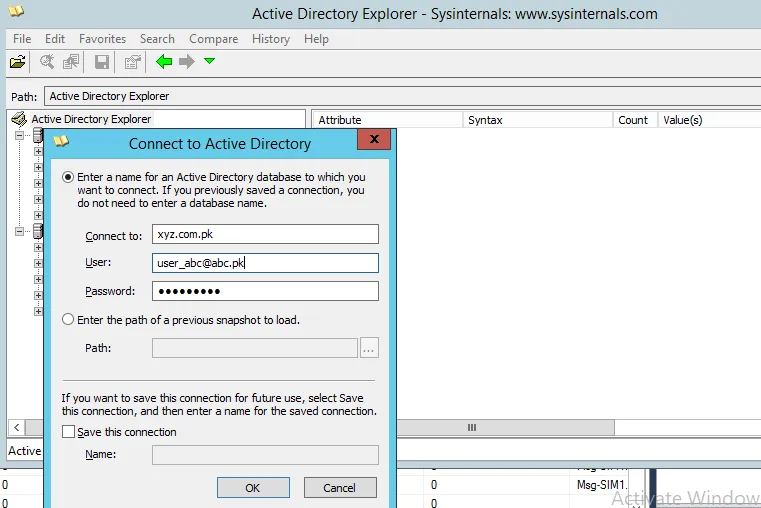Viewport: 761px width, 508px height.
Task: Click the User field with user_abc@abc.pk
Action: [x=265, y=263]
